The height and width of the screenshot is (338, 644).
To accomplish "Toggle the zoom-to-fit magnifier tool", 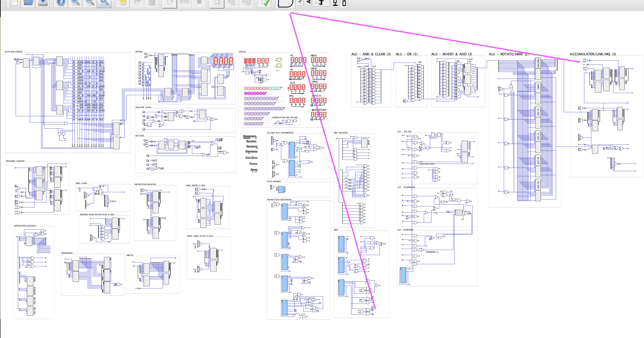I will (104, 3).
